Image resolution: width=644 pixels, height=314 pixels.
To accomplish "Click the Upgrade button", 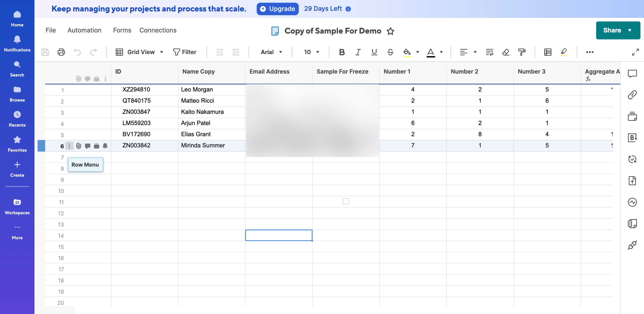I will coord(277,9).
